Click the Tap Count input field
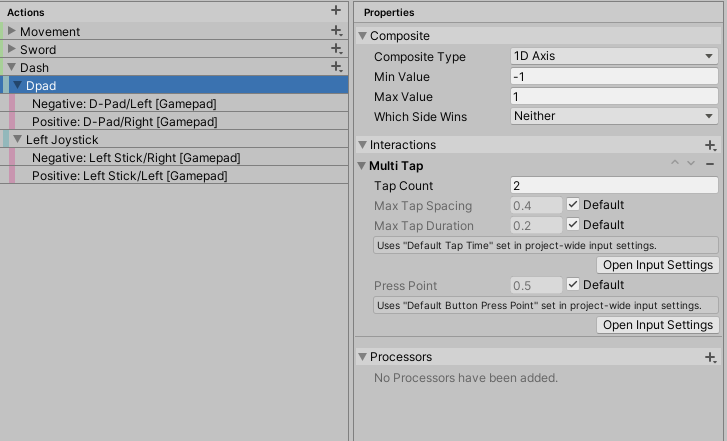The width and height of the screenshot is (727, 441). click(x=613, y=185)
